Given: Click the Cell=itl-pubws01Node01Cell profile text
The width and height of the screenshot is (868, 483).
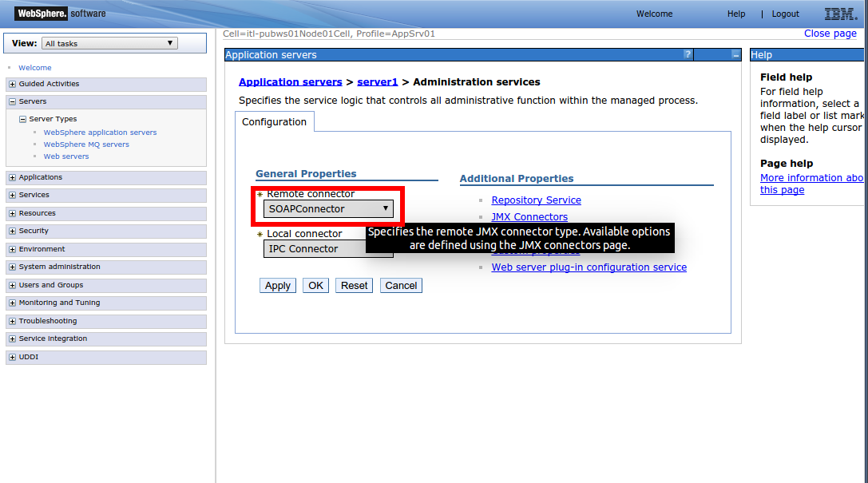Looking at the screenshot, I should tap(329, 34).
